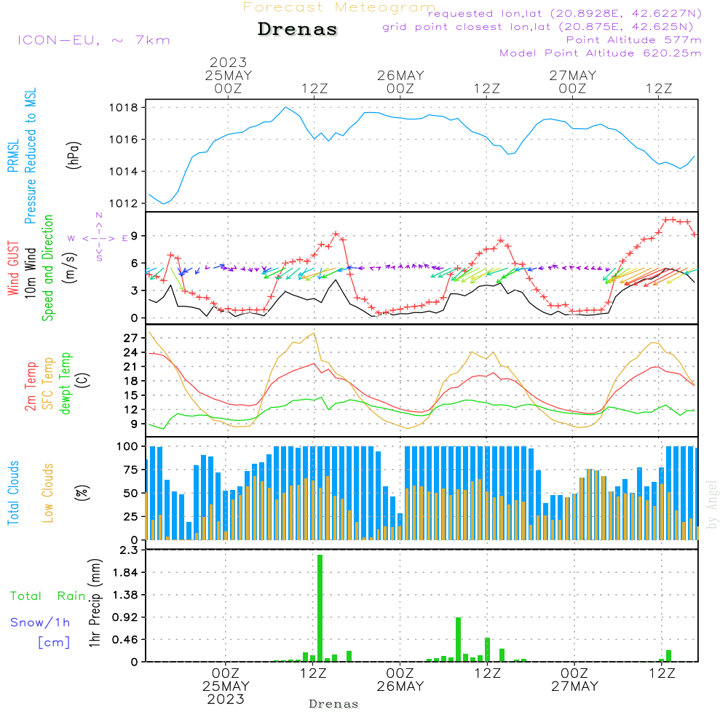Click requested lon,lat coordinates text
The width and height of the screenshot is (728, 728).
565,13
